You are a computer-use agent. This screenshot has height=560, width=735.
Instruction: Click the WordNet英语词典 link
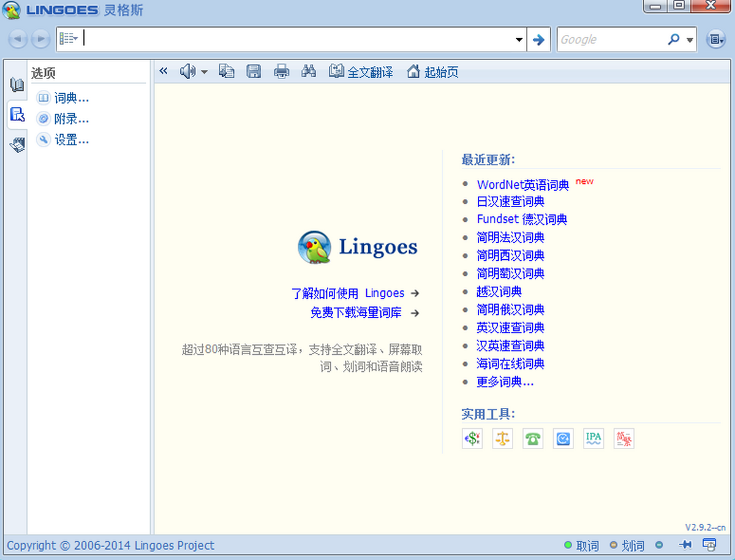coord(522,184)
